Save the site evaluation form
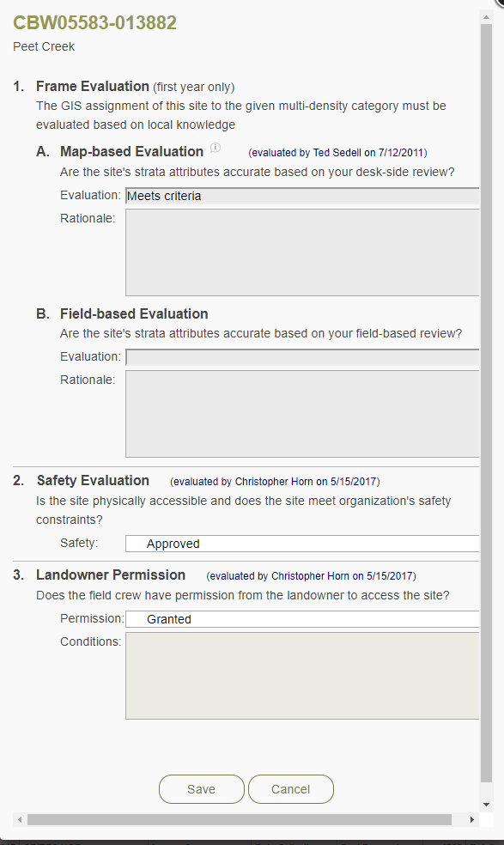Viewport: 504px width, 845px height. click(x=202, y=789)
